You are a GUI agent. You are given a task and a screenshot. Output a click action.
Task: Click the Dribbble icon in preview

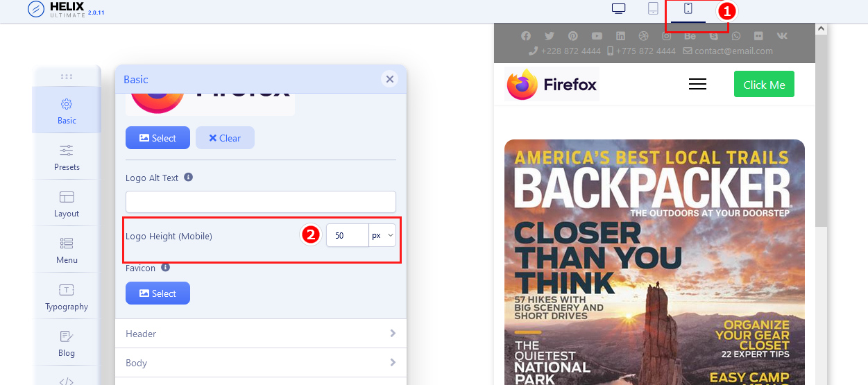pyautogui.click(x=643, y=36)
